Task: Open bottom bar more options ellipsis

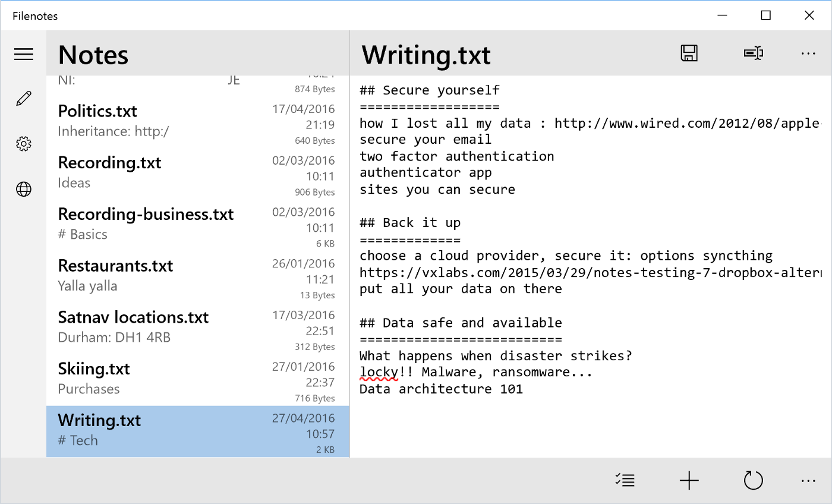Action: click(x=808, y=480)
